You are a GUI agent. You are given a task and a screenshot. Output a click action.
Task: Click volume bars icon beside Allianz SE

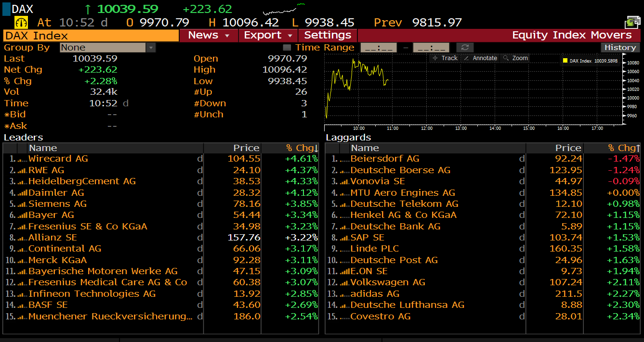pyautogui.click(x=22, y=238)
